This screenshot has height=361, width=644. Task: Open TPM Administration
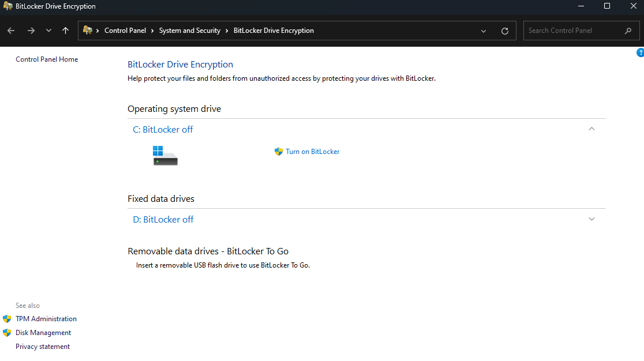[46, 319]
